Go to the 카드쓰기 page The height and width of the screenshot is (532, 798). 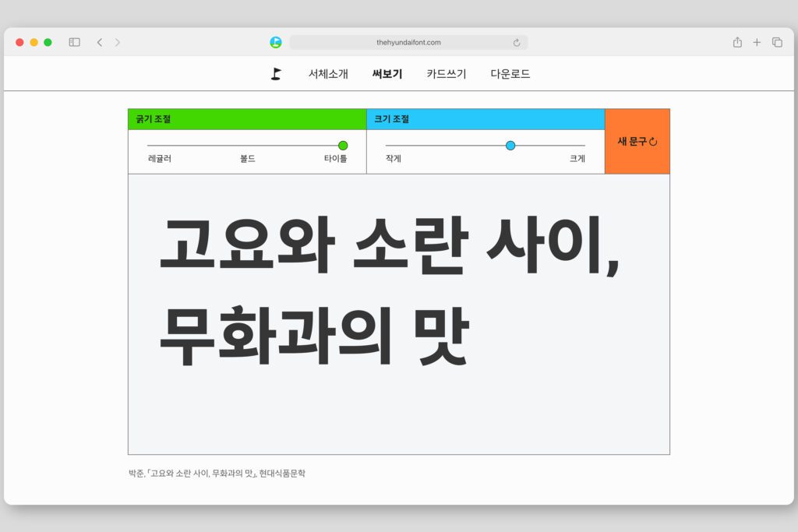(447, 74)
